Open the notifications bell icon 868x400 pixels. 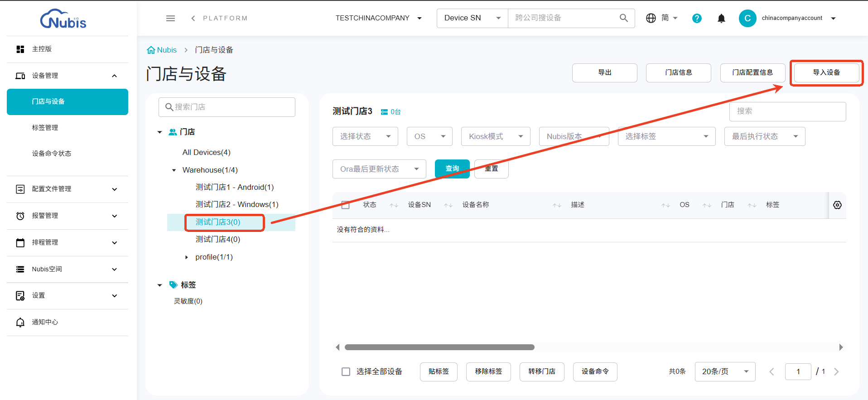tap(721, 18)
